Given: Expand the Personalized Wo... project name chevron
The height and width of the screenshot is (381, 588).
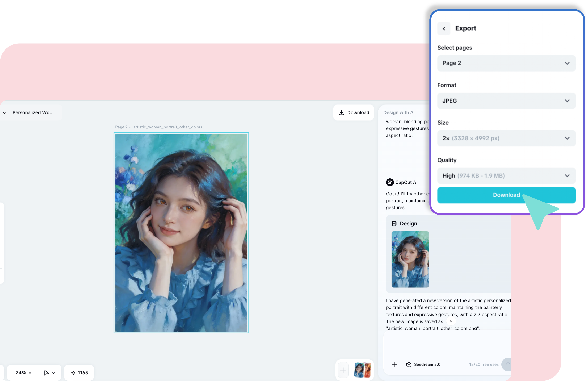Looking at the screenshot, I should click(5, 113).
